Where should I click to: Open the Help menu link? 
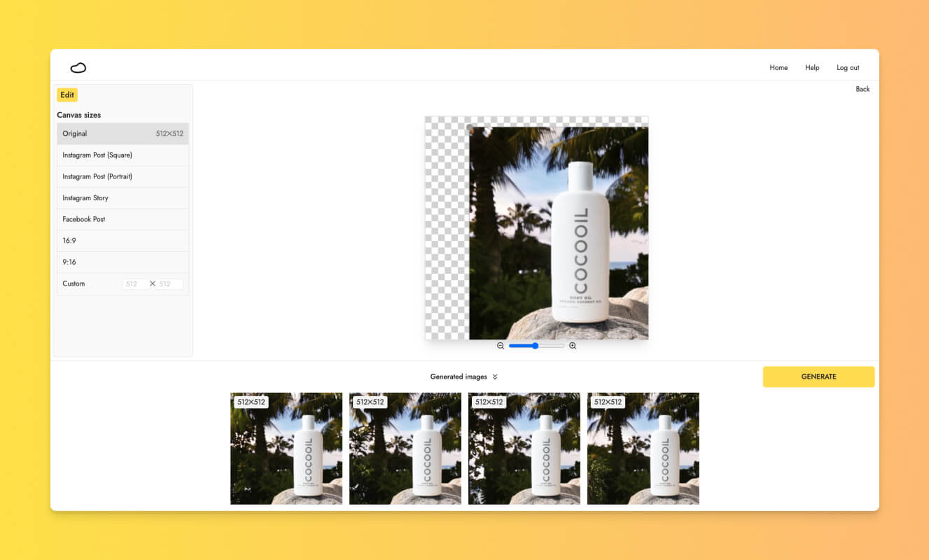click(x=812, y=68)
